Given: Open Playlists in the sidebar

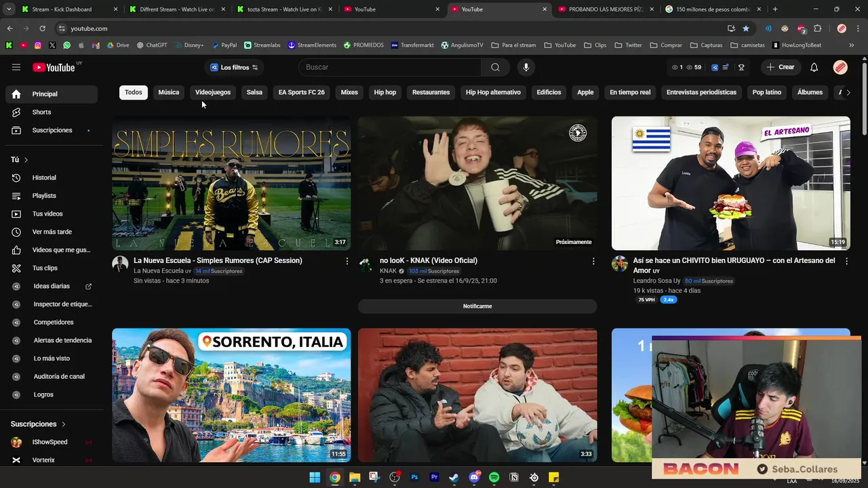Looking at the screenshot, I should 52,196.
